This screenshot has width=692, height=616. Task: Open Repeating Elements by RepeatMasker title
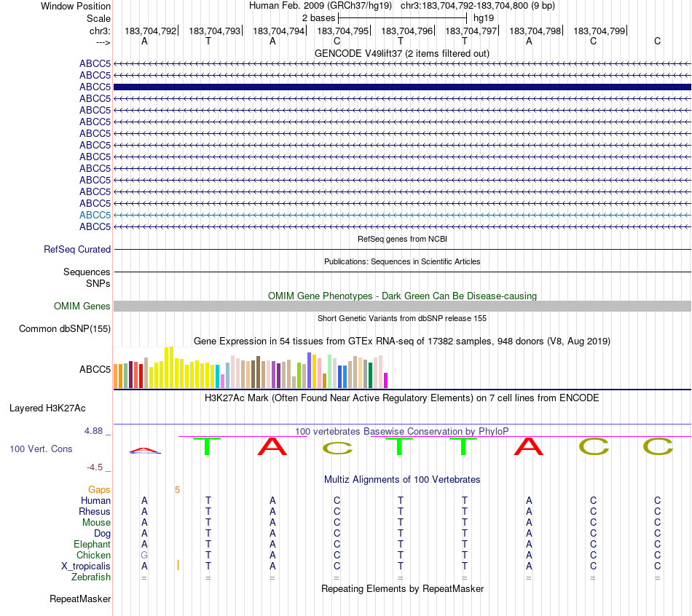coord(403,589)
